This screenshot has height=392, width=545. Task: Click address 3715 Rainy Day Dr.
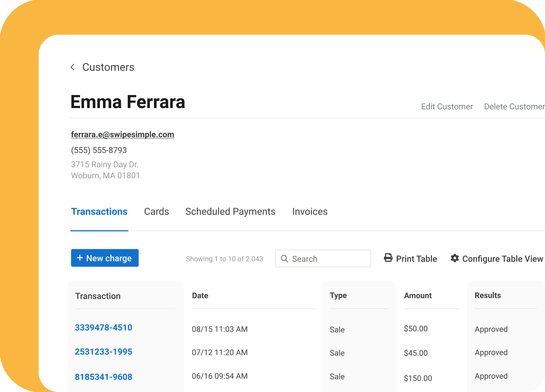tap(105, 164)
